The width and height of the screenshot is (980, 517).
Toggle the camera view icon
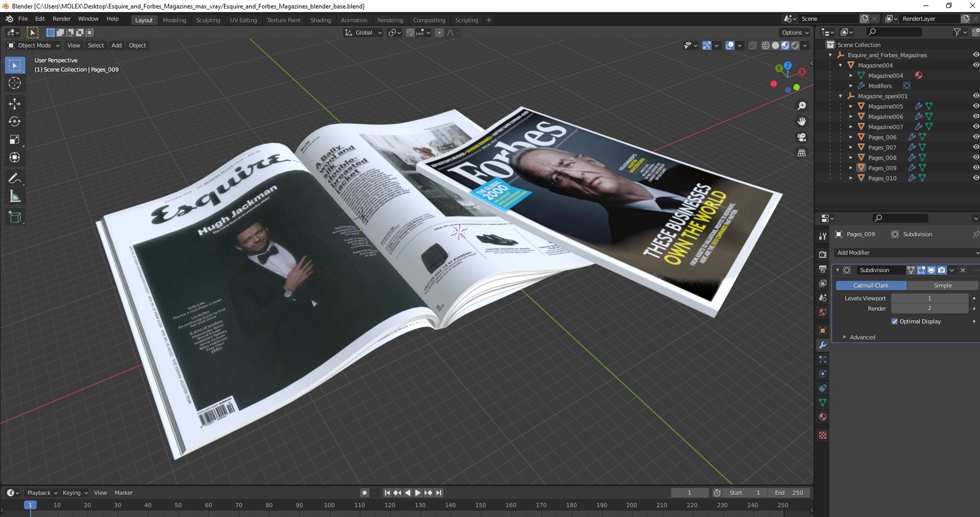point(802,137)
